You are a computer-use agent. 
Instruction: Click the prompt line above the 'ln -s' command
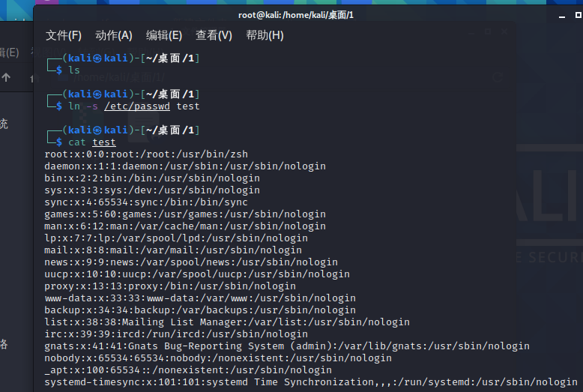coord(124,94)
